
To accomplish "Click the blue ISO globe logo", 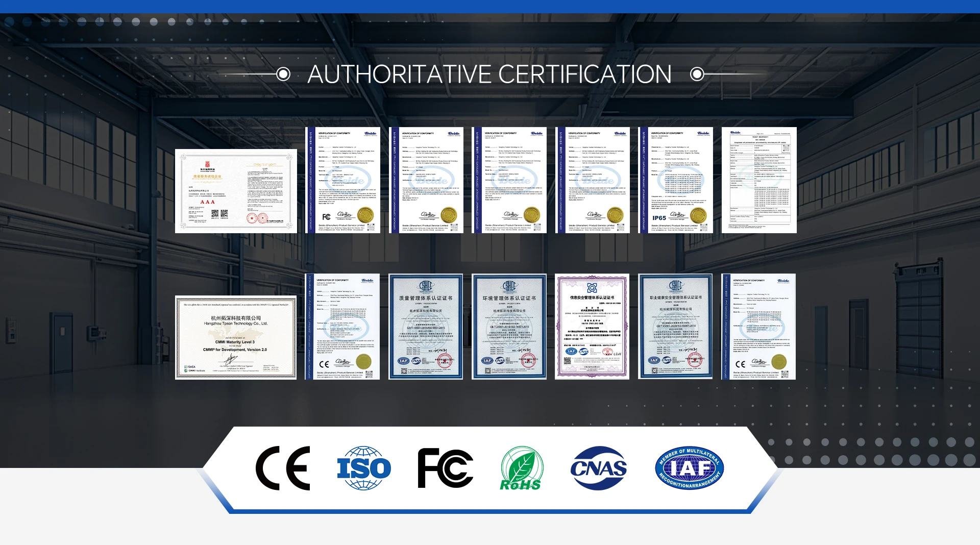I will pos(364,468).
